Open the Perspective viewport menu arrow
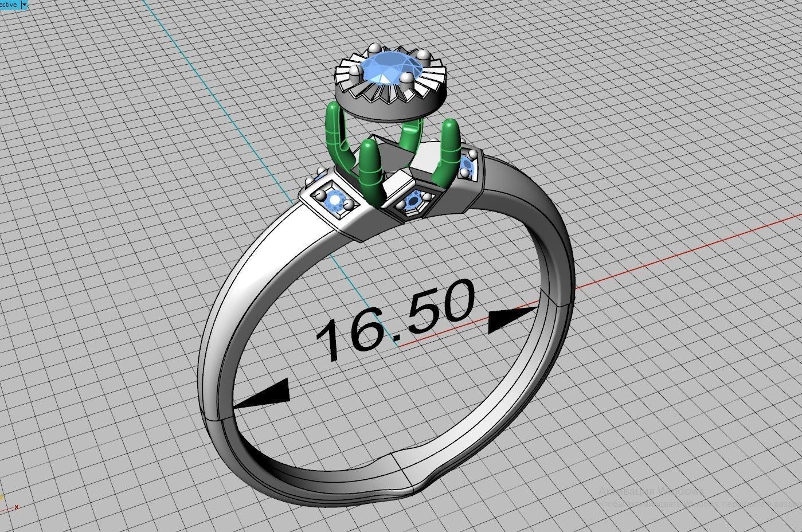802x532 pixels. point(24,4)
